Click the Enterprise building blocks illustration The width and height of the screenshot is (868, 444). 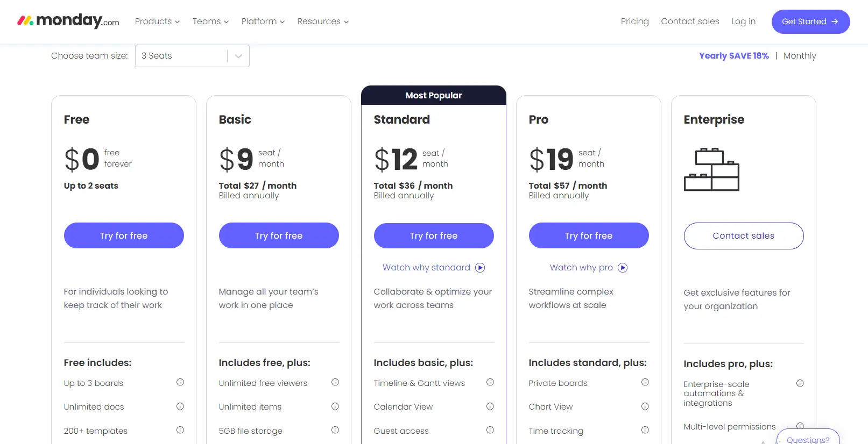coord(711,169)
